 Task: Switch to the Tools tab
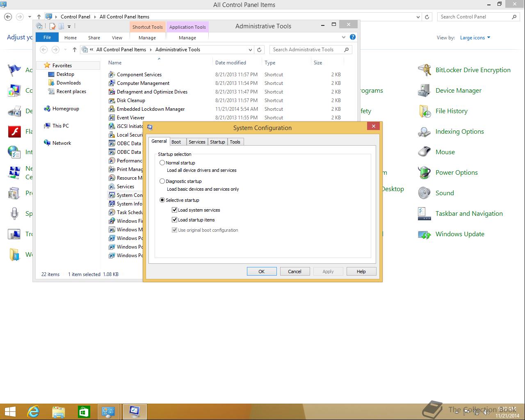[x=235, y=142]
